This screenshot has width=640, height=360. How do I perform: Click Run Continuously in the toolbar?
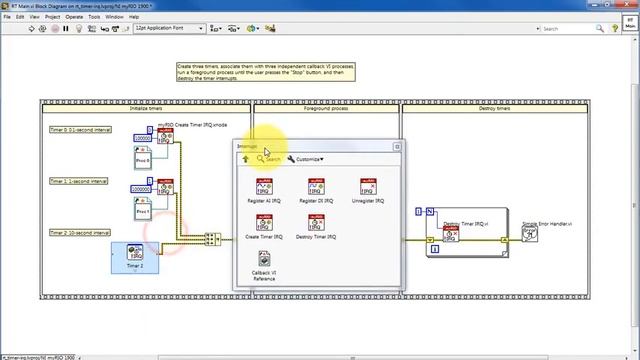tap(42, 29)
